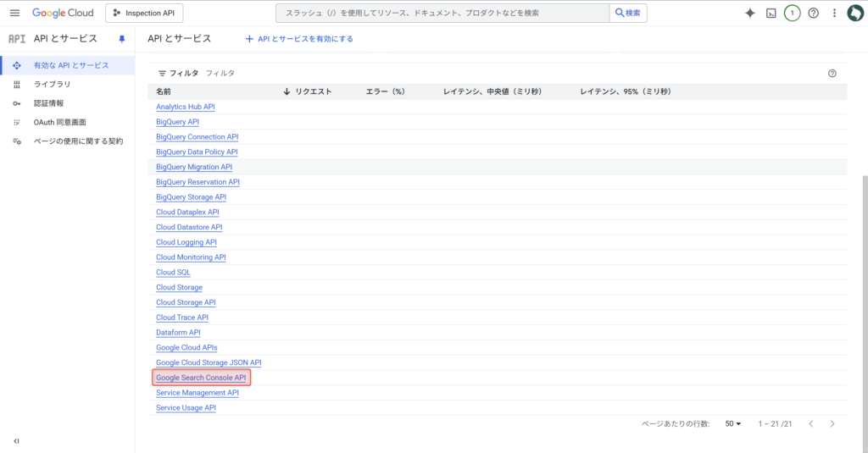Viewport: 868px width, 453px height.
Task: Open the main hamburger navigation menu
Action: (14, 13)
